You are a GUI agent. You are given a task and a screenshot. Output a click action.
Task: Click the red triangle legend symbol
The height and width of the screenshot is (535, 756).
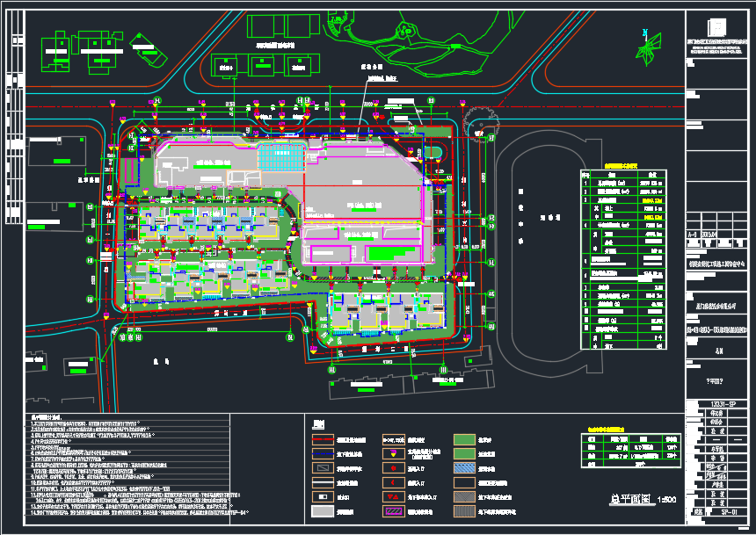394,496
